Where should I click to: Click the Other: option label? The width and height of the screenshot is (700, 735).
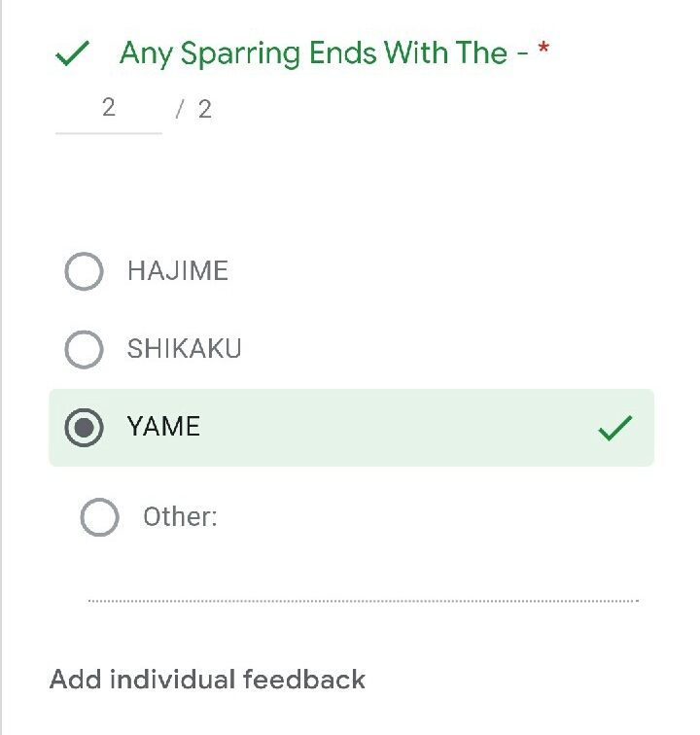[180, 517]
